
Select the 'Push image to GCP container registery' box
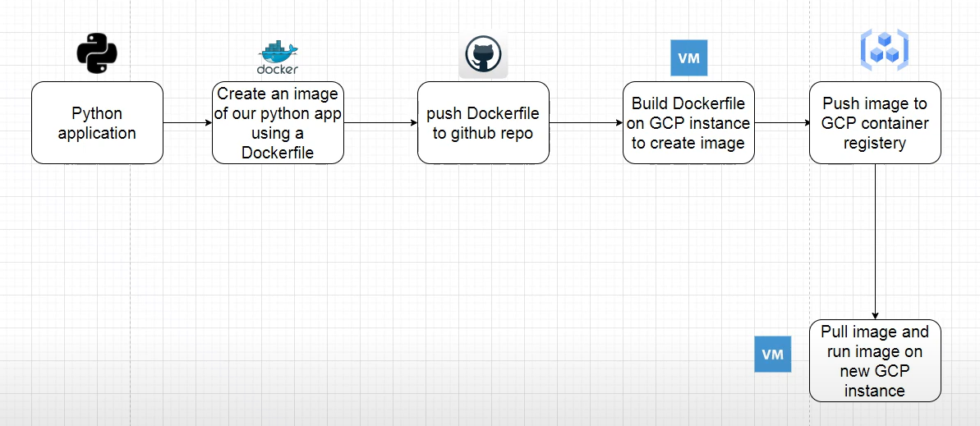click(875, 123)
